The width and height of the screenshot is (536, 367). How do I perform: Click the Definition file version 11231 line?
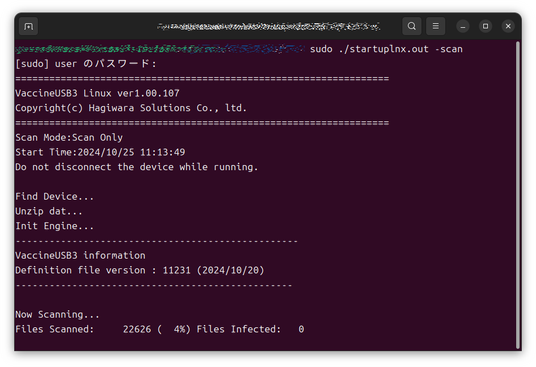click(x=140, y=270)
